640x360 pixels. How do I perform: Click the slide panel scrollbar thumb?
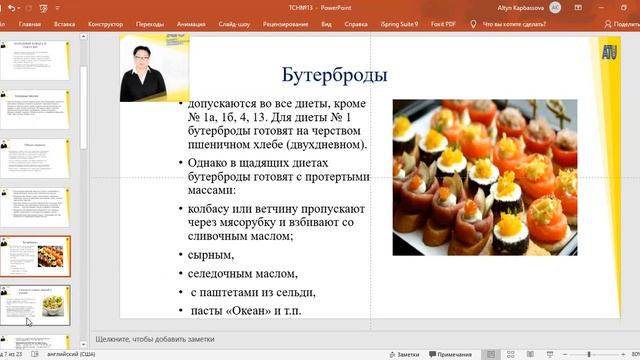click(83, 108)
